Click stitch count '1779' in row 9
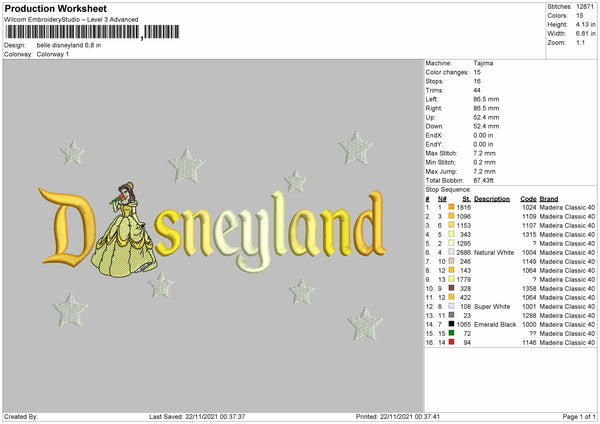Screen dimensions: 600x424 click(464, 279)
